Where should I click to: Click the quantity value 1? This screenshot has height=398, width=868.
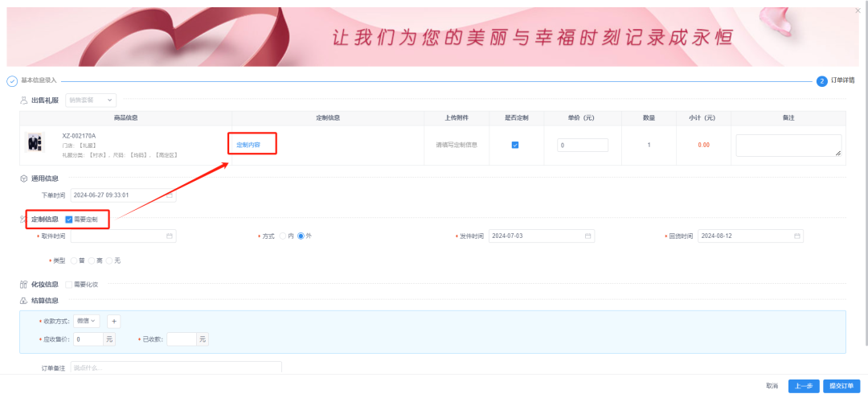pos(649,145)
